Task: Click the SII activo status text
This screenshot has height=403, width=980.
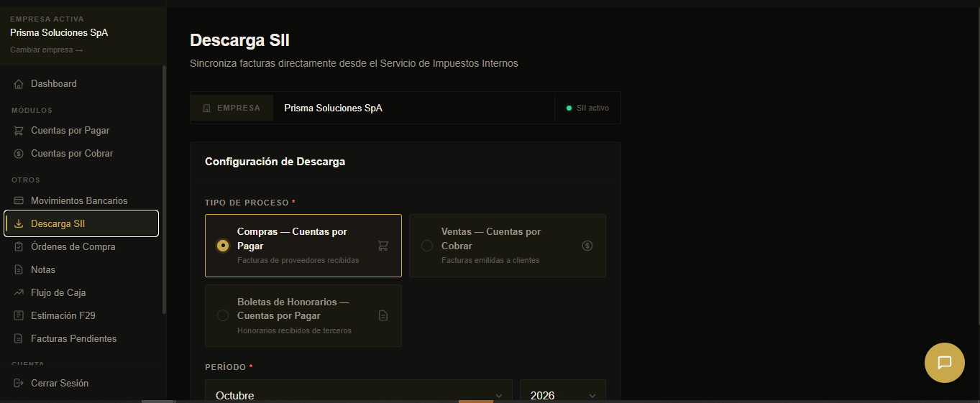Action: (x=592, y=108)
